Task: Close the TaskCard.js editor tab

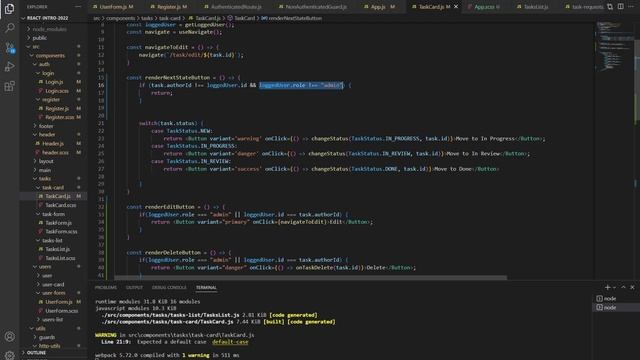Action: click(456, 7)
